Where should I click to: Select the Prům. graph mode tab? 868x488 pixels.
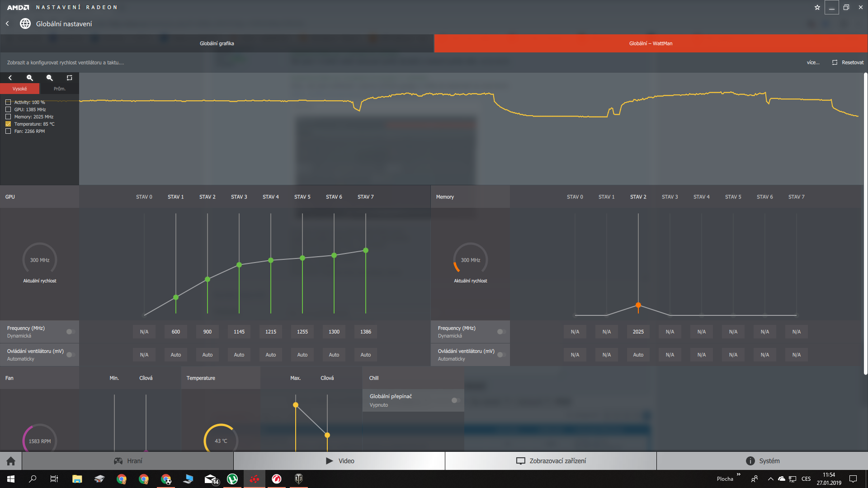[59, 89]
